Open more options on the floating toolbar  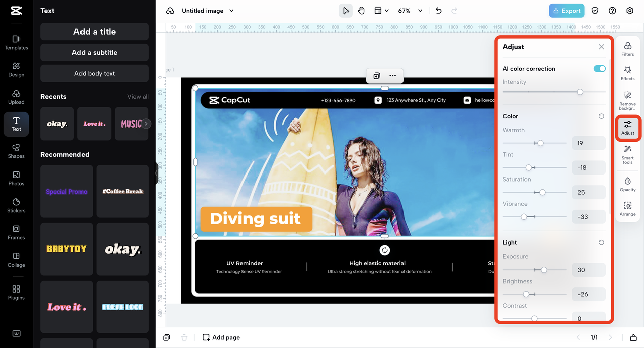393,76
